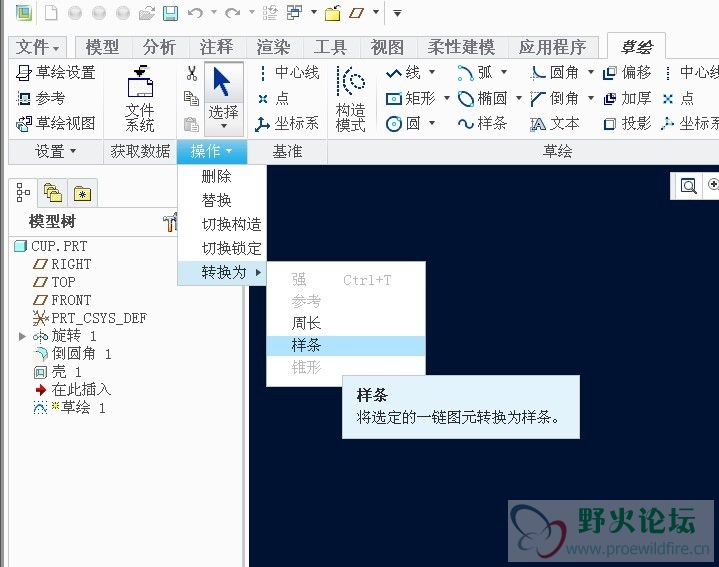Select the 草绘 1 feature in model tree
Viewport: 719px width, 567px height.
70,407
